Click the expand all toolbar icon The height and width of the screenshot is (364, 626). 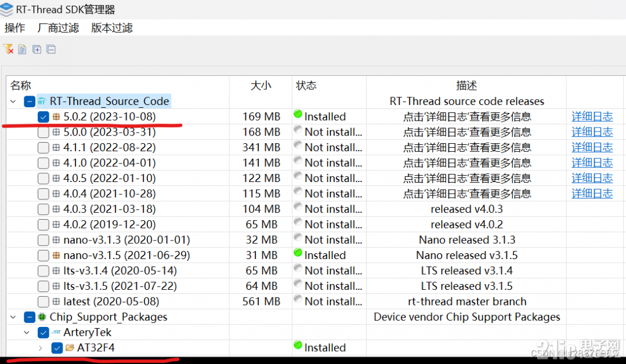(37, 49)
